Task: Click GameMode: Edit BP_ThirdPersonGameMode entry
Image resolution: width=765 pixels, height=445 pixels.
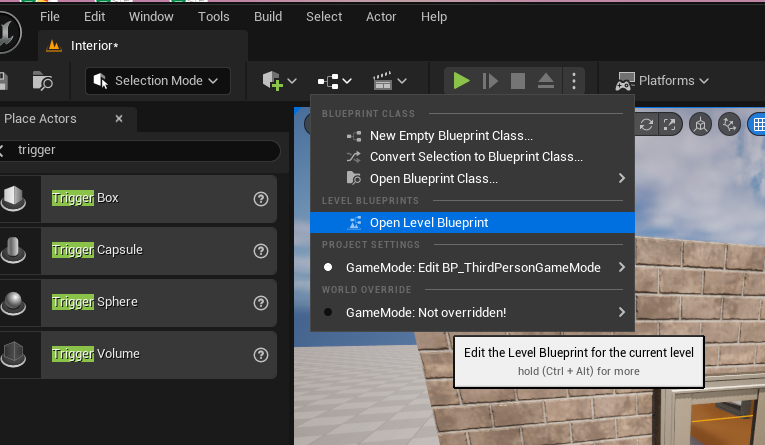Action: click(472, 267)
